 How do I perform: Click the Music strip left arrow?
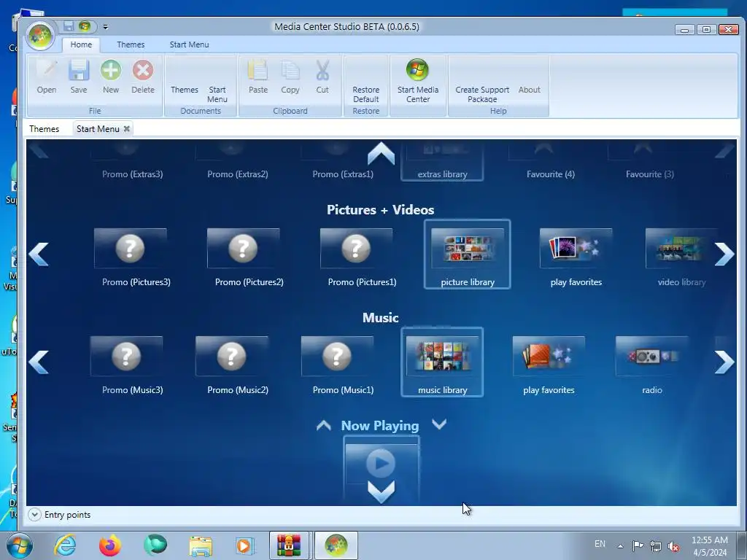39,362
